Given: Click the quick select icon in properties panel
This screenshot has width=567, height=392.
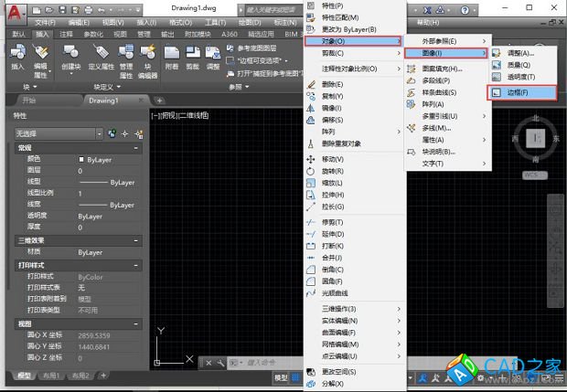Looking at the screenshot, I should [138, 133].
